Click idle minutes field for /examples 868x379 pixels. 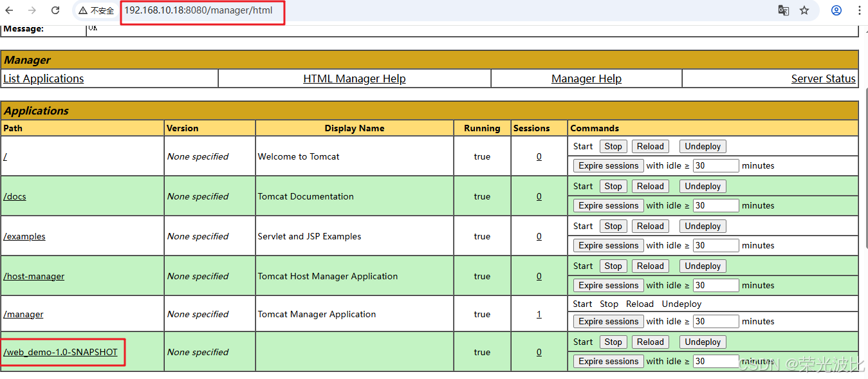click(716, 245)
